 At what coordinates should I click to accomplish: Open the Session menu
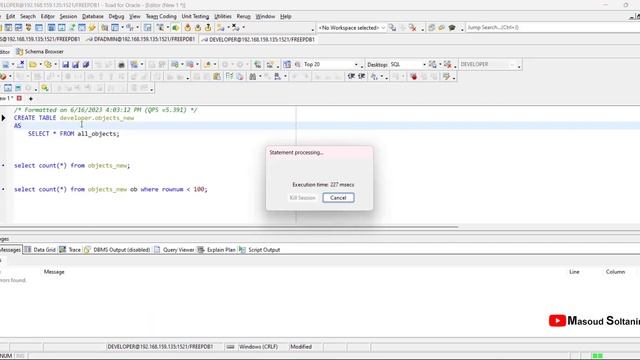coord(68,16)
